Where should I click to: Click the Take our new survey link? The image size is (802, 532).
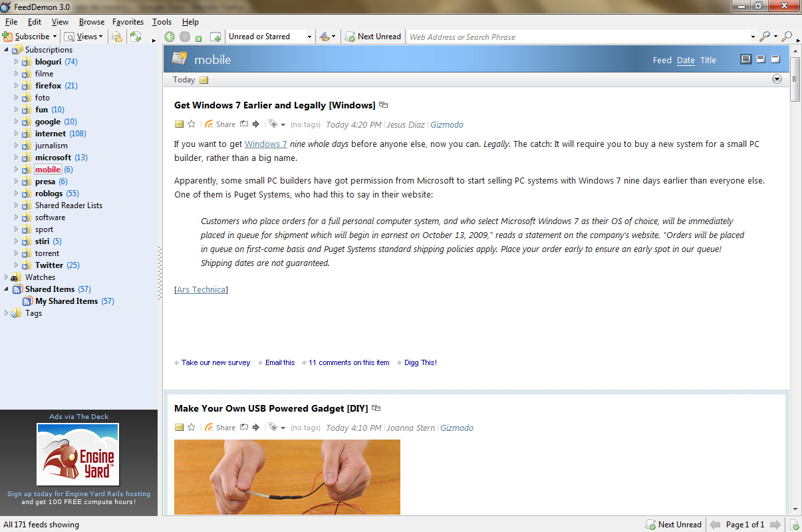[x=216, y=363]
